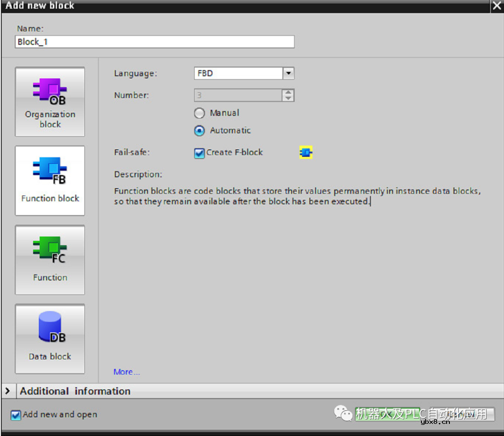
Task: Decrease block Number with down arrow
Action: click(288, 98)
